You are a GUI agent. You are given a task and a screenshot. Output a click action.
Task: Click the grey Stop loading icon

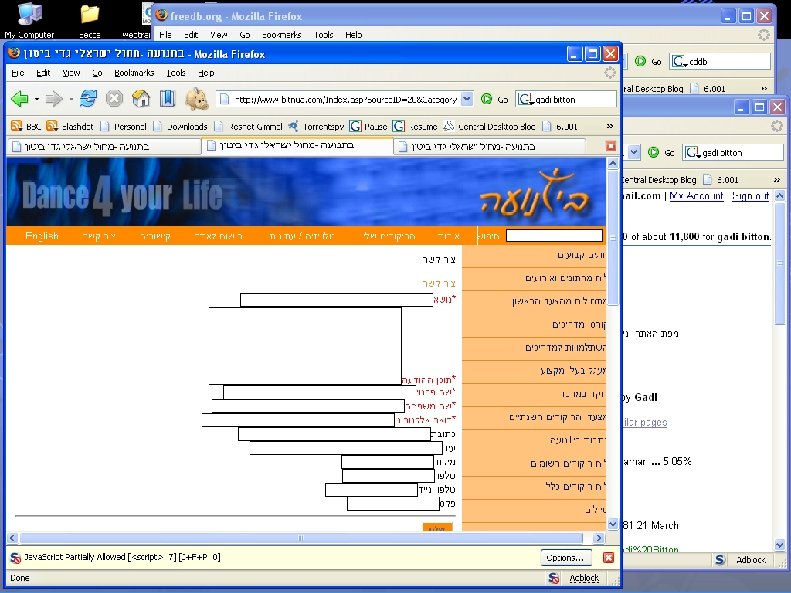[x=114, y=99]
